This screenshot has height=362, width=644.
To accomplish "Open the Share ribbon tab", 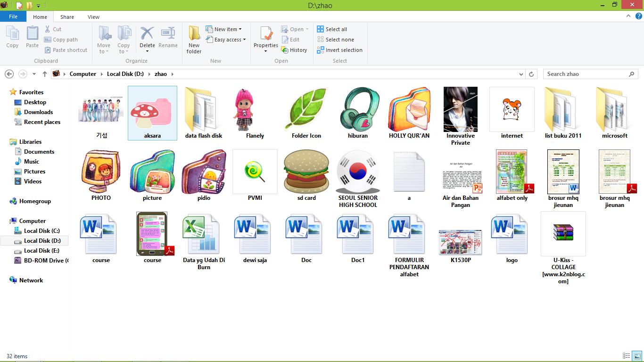I will pos(66,16).
